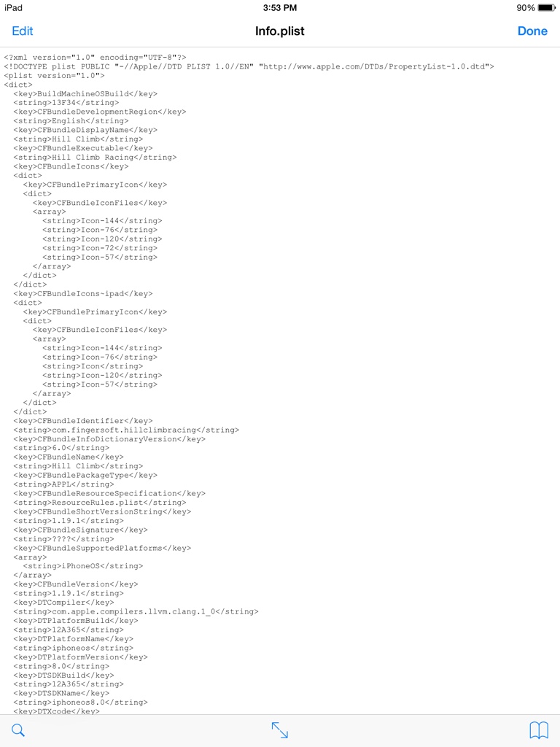Tap the battery indicator in status bar
This screenshot has height=747, width=560.
(x=545, y=7)
